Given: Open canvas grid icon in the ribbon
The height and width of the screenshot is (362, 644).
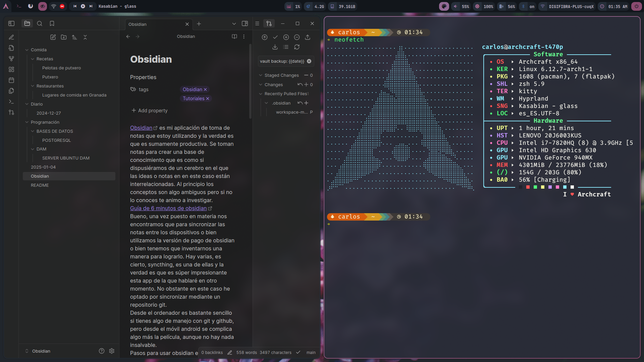Looking at the screenshot, I should 11,69.
